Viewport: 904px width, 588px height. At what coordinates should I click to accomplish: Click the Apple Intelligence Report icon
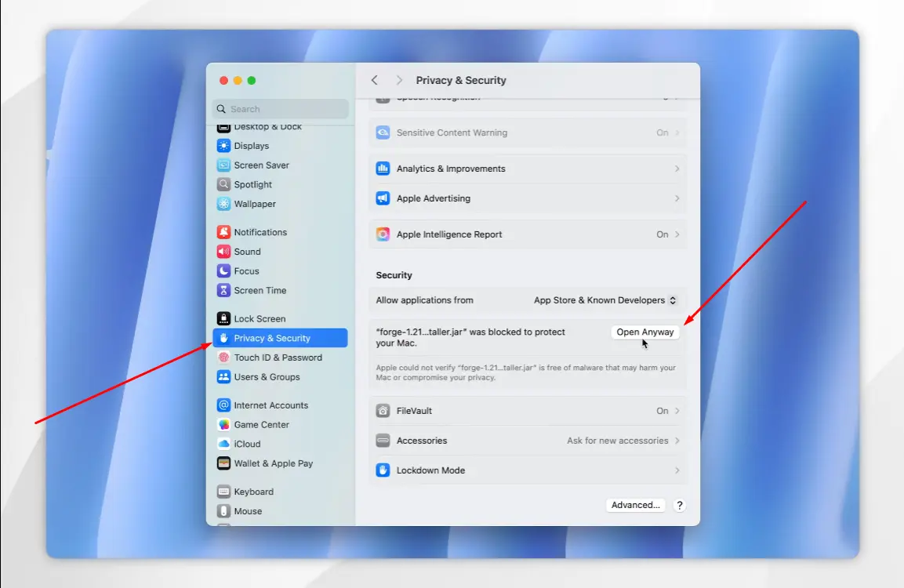(383, 234)
